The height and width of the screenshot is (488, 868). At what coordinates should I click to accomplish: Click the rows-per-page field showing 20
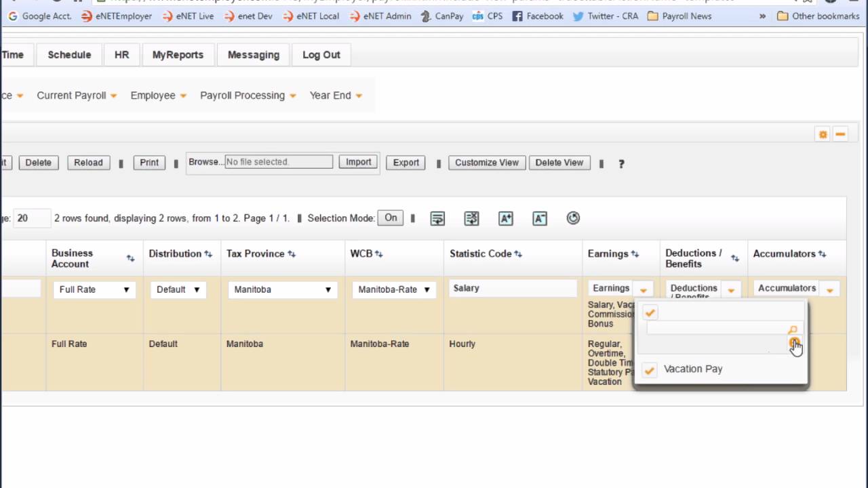[31, 218]
